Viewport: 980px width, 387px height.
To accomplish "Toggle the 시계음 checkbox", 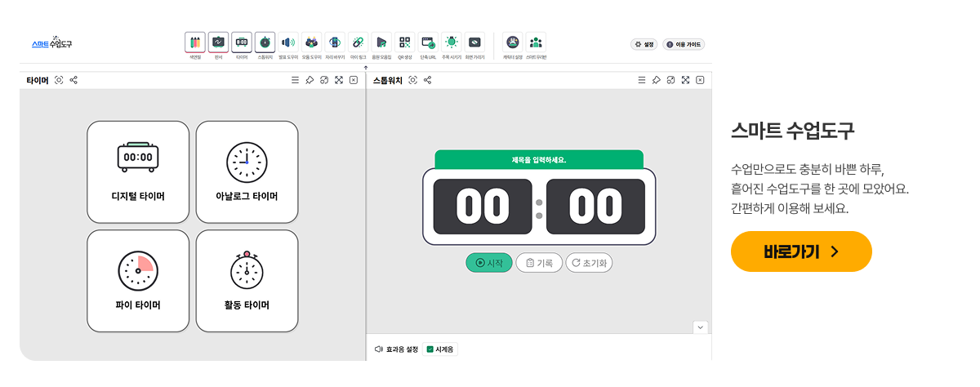I will (x=430, y=349).
